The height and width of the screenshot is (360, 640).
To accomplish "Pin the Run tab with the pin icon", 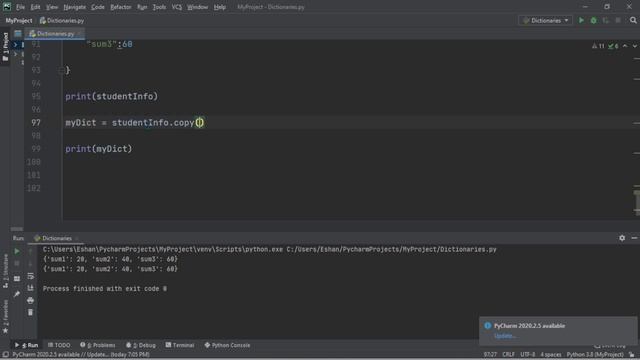I will [x=17, y=294].
